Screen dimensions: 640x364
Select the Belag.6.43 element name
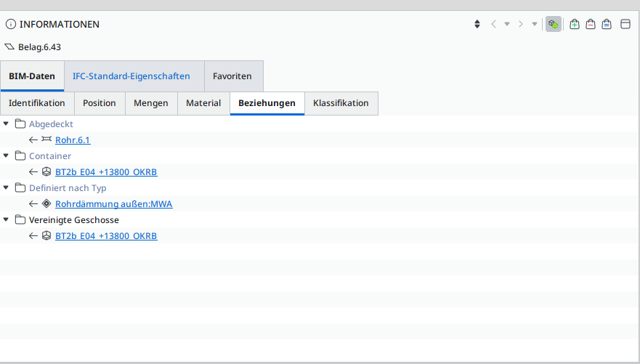40,47
